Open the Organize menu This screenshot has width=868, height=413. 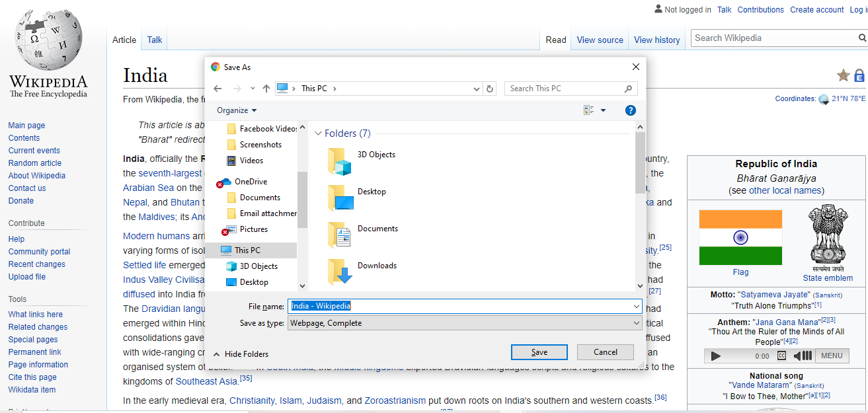pyautogui.click(x=237, y=110)
